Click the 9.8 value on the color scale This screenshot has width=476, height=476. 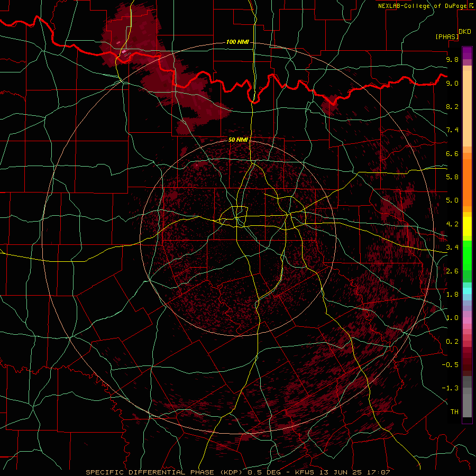coord(452,59)
